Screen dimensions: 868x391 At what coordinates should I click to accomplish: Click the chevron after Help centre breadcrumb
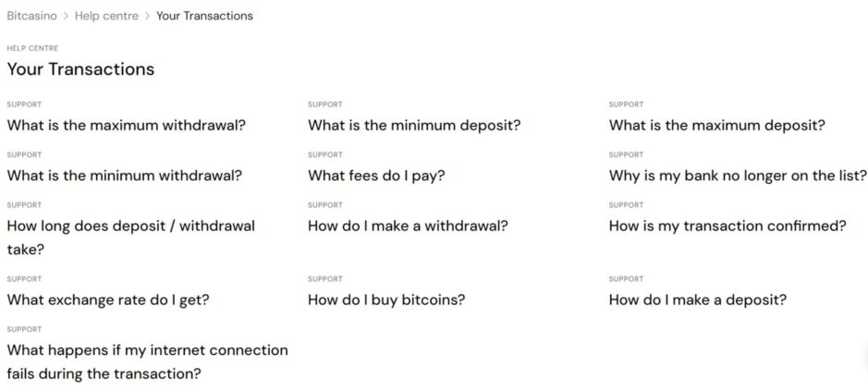147,16
